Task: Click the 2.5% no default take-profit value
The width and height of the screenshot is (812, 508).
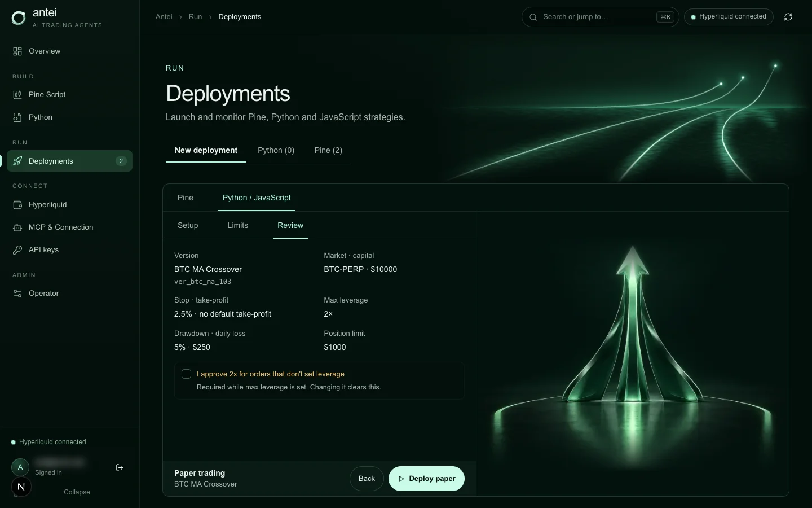Action: pyautogui.click(x=223, y=314)
